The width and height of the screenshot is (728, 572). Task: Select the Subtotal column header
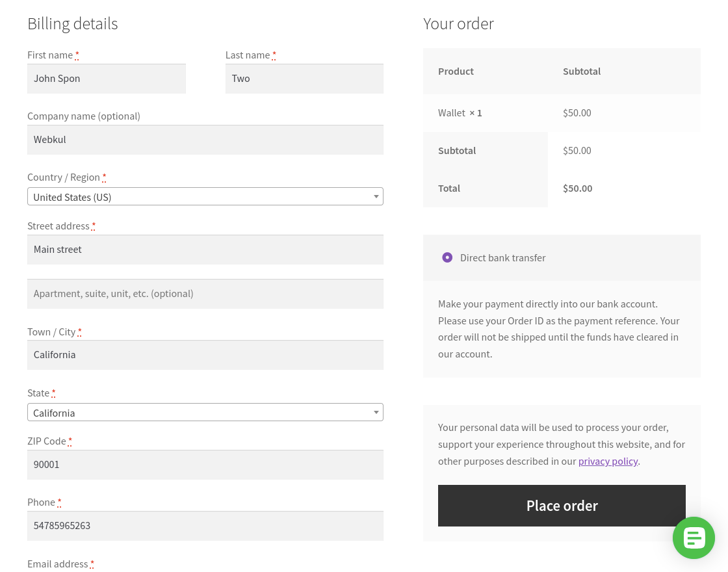point(582,71)
